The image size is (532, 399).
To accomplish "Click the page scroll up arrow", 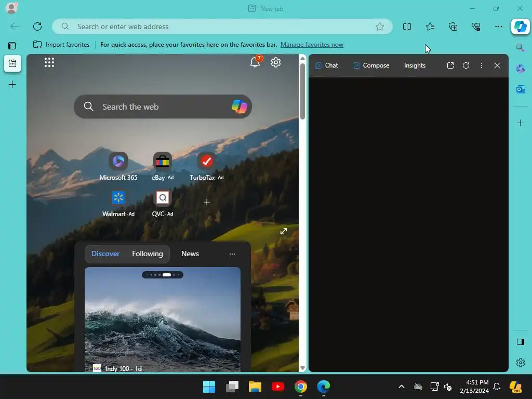I will pyautogui.click(x=303, y=58).
